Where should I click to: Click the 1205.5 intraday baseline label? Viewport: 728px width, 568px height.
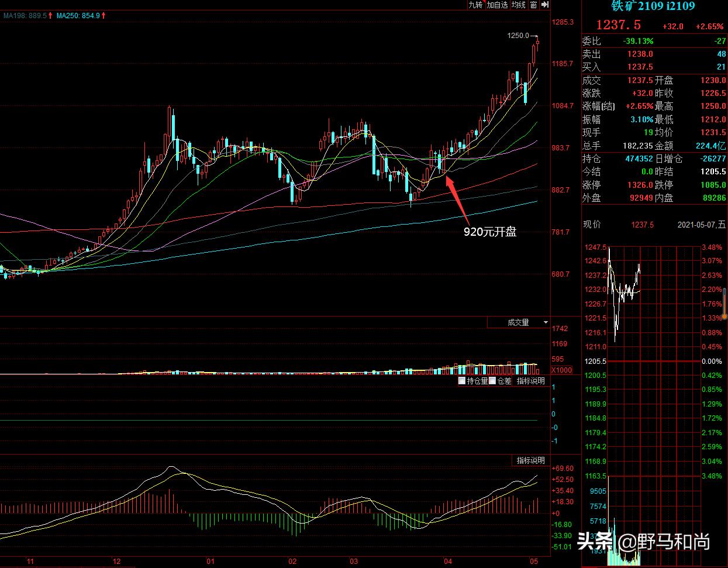click(x=595, y=362)
